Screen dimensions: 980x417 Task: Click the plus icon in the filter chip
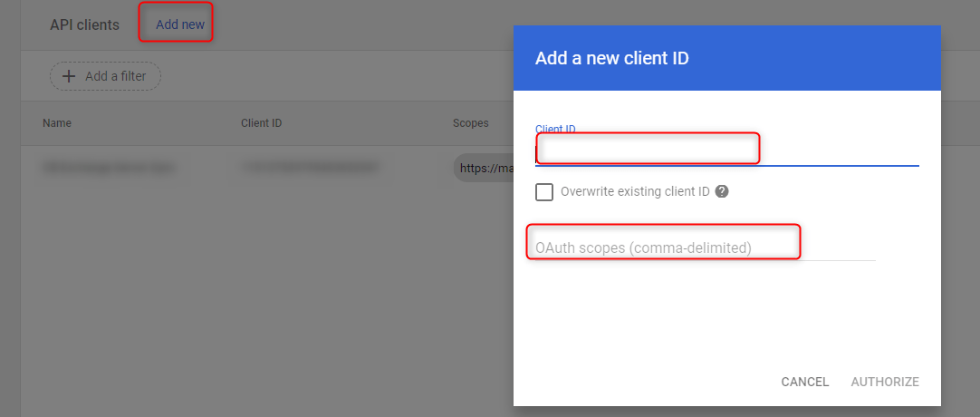point(69,76)
